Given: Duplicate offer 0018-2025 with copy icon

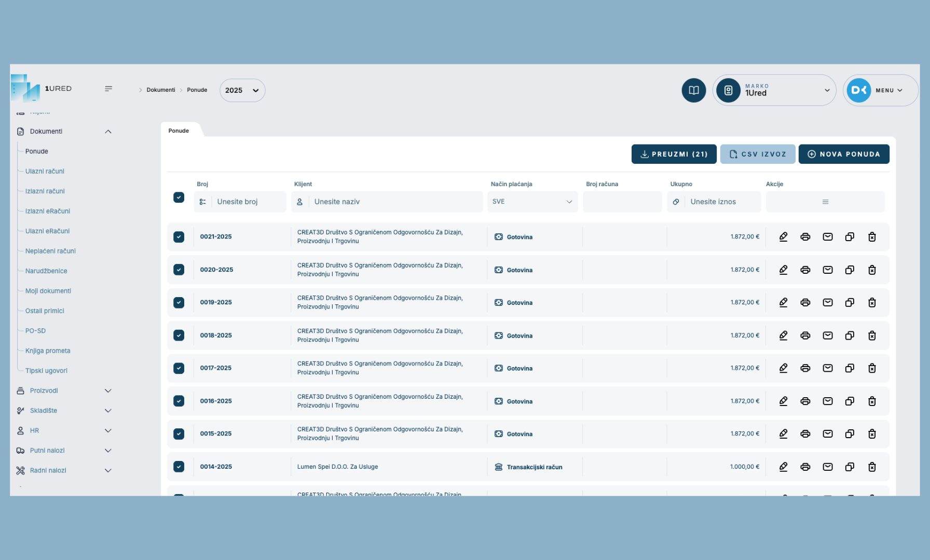Looking at the screenshot, I should coord(850,336).
